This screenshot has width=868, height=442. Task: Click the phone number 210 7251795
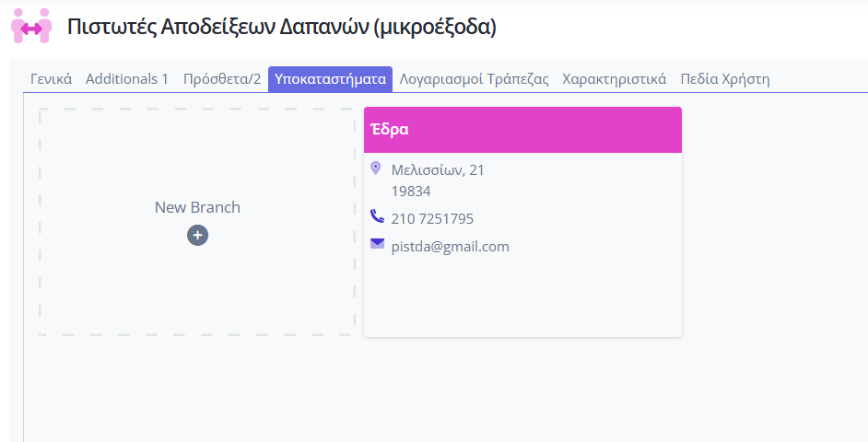point(432,219)
